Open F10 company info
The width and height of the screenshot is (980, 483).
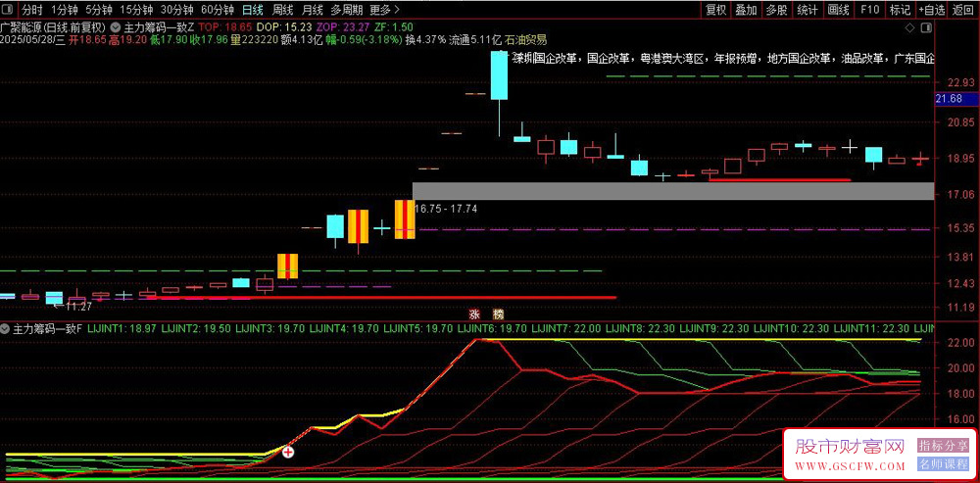click(869, 10)
